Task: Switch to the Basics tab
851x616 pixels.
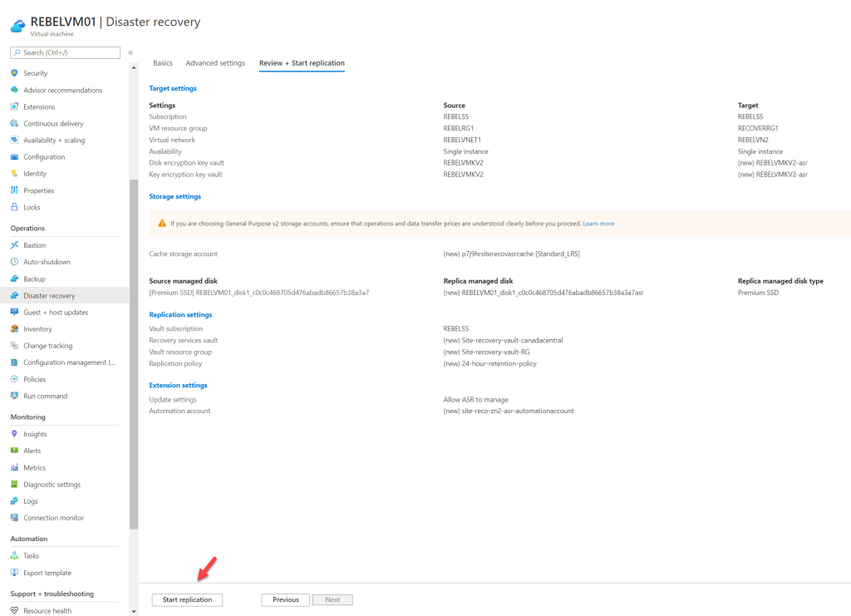Action: pos(162,62)
